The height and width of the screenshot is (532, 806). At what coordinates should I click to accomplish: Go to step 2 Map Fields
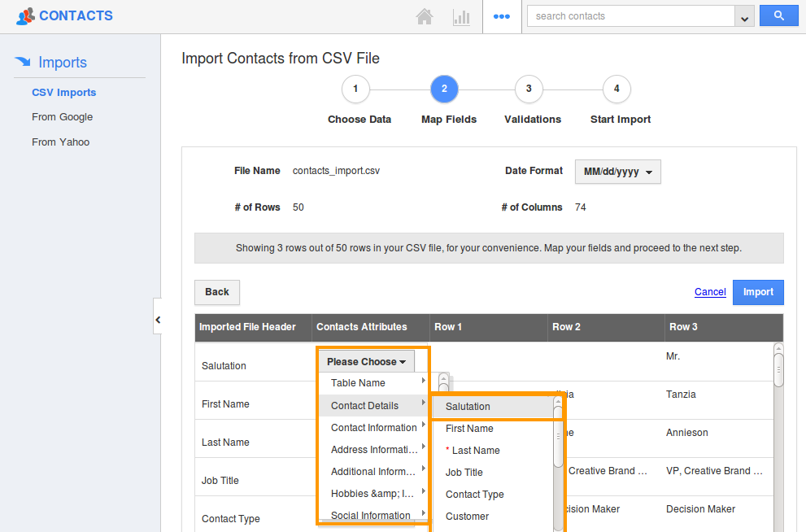coord(444,89)
